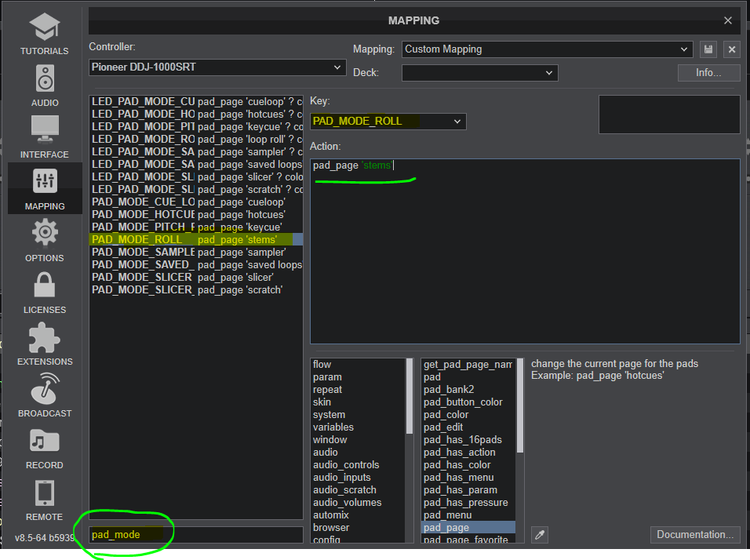Image resolution: width=750 pixels, height=560 pixels.
Task: Open the Options gear section
Action: 45,241
